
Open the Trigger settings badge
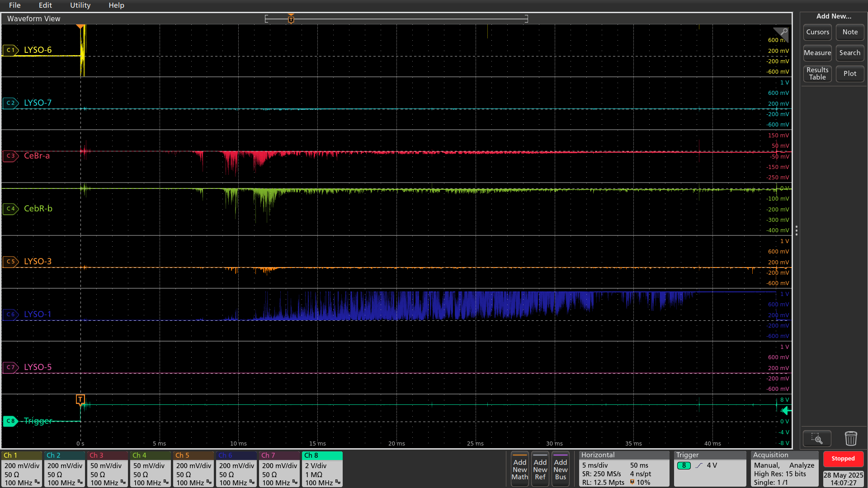[709, 469]
